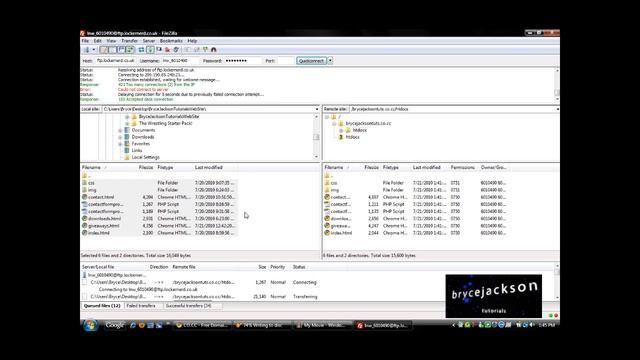Open the Site Manager toolbar icon
Image resolution: width=640 pixels, height=360 pixels.
point(87,50)
